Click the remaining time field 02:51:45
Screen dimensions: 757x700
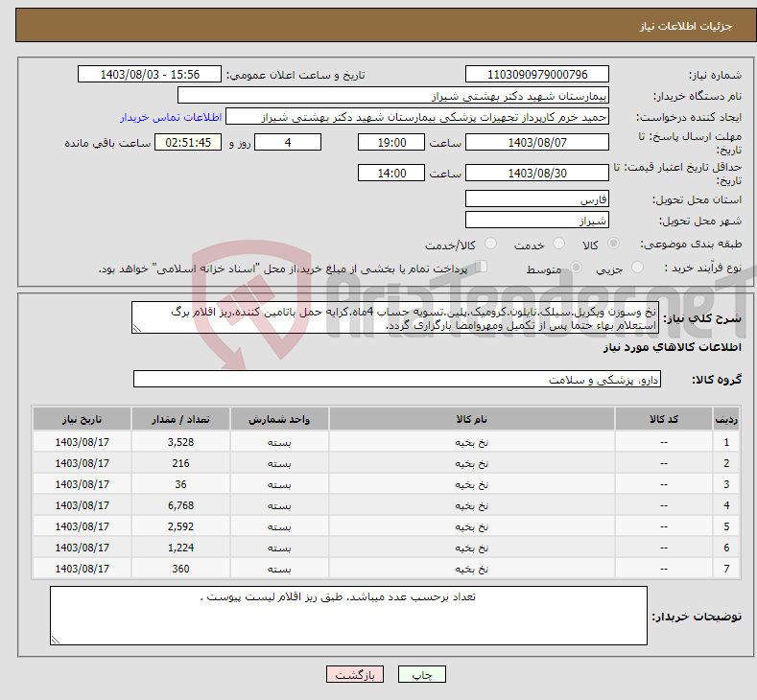[188, 142]
